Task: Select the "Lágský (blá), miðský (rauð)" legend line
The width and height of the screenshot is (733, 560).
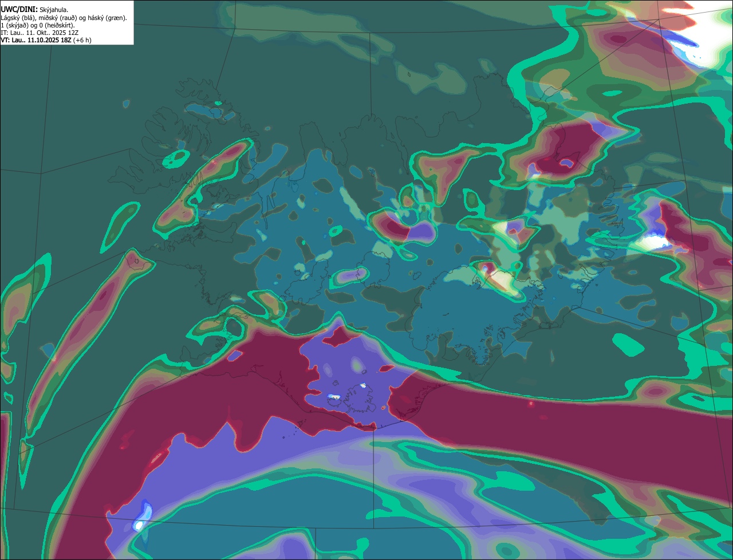Action: [x=64, y=18]
